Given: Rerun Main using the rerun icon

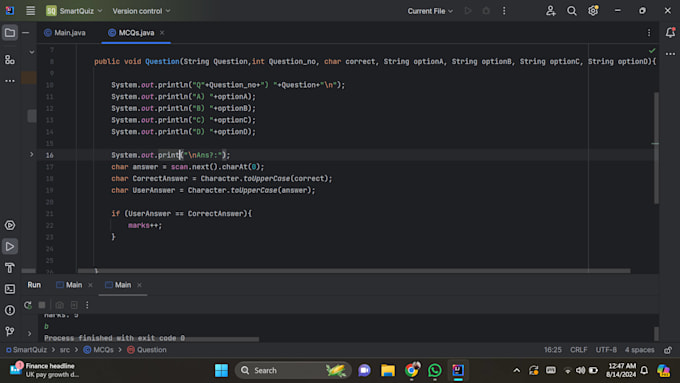Looking at the screenshot, I should [x=28, y=305].
